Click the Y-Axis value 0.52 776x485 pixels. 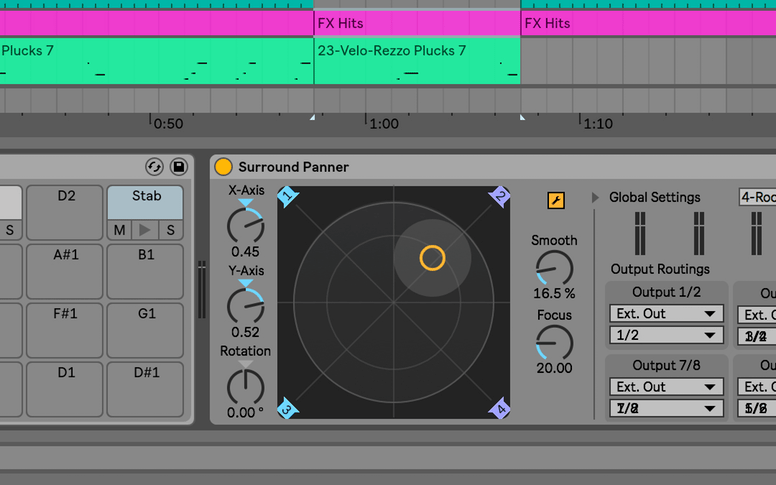click(x=245, y=332)
